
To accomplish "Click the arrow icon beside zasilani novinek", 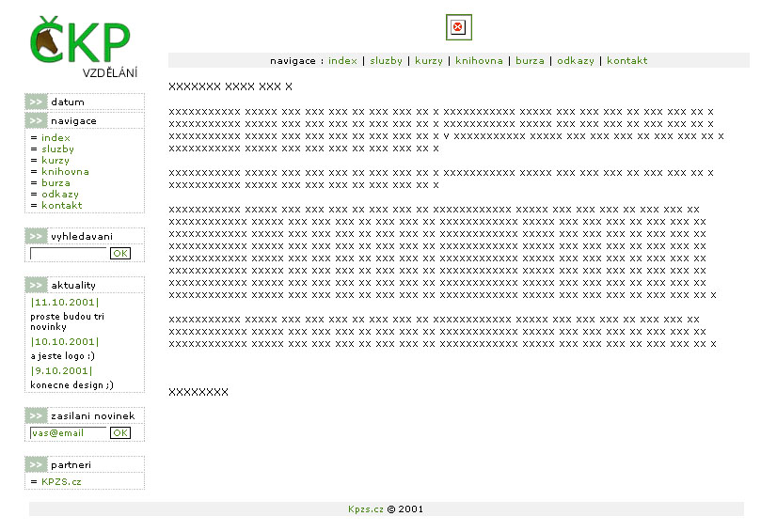I will [36, 415].
